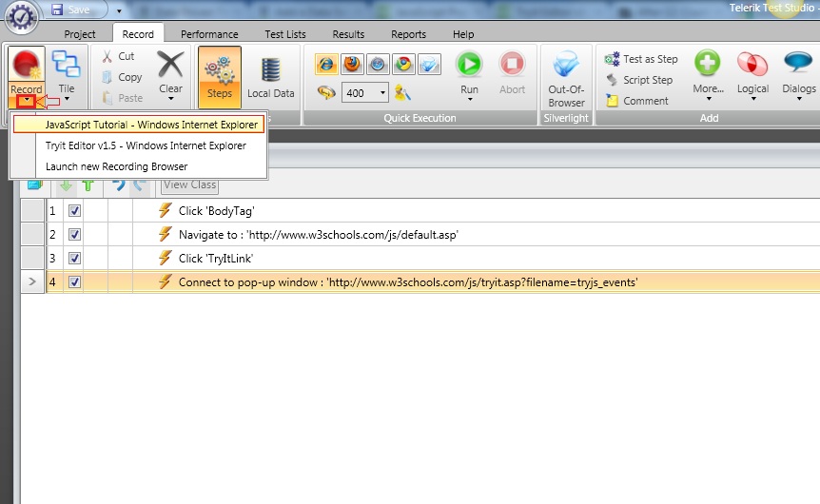
Task: Select Chrome browser icon
Action: 403,65
